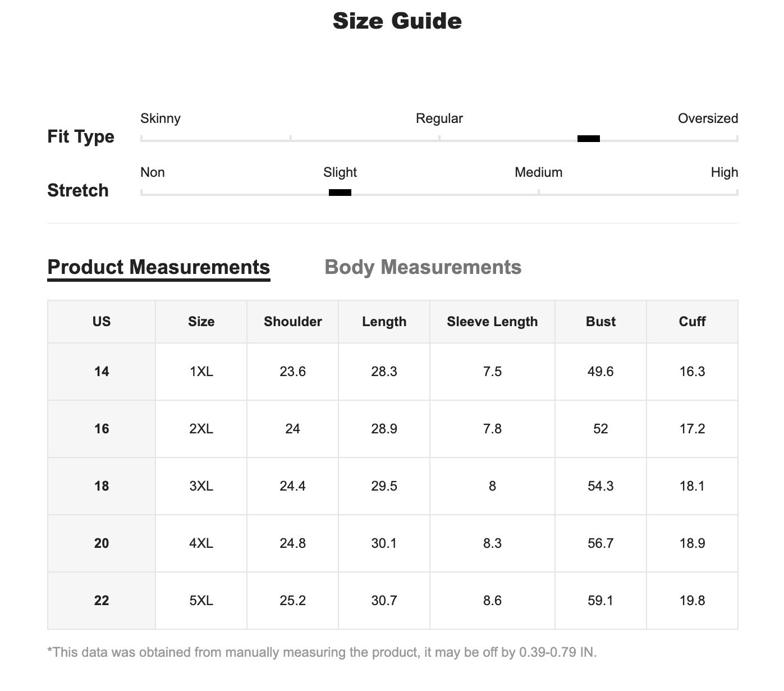The height and width of the screenshot is (691, 784).
Task: Click the Oversized fit label
Action: pyautogui.click(x=708, y=118)
